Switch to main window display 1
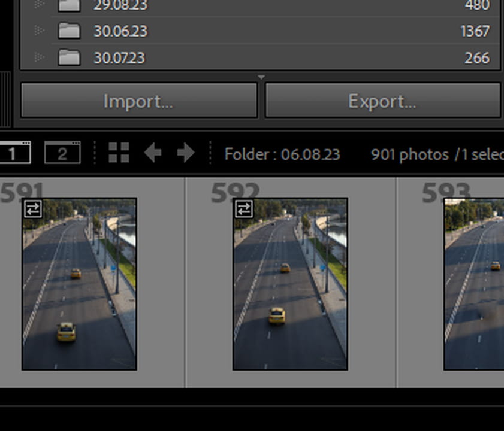 point(15,153)
